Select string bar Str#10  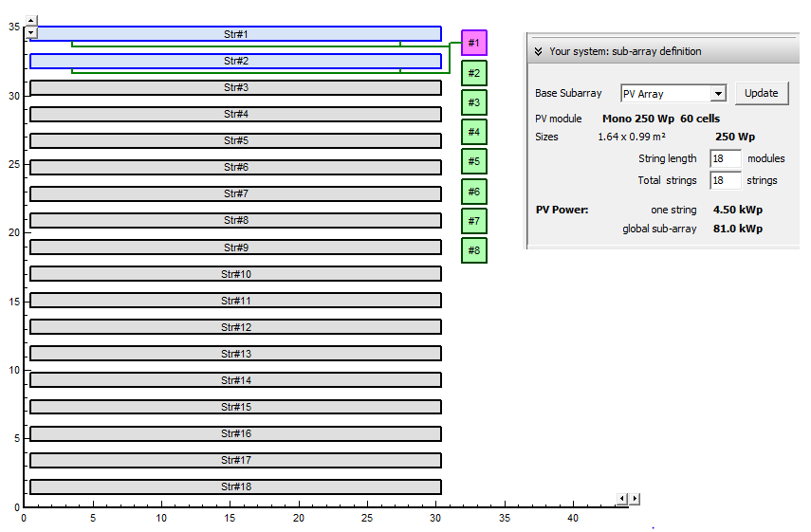(236, 274)
